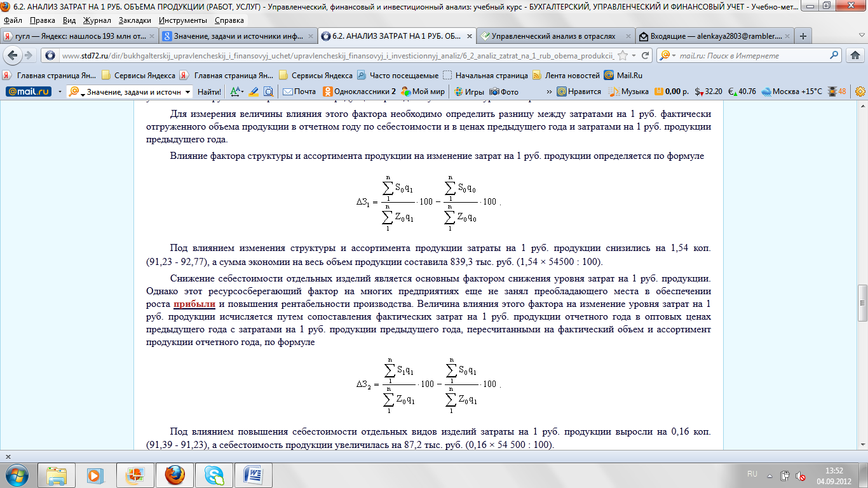The width and height of the screenshot is (868, 488).
Task: Switch to the Управленческий анализ в отраслях tab
Action: click(x=555, y=36)
